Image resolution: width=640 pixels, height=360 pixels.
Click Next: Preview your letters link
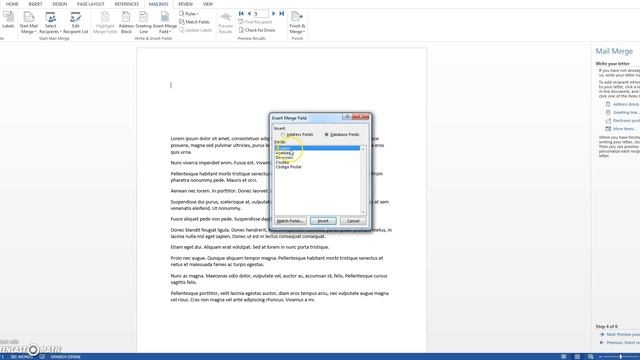(623, 334)
